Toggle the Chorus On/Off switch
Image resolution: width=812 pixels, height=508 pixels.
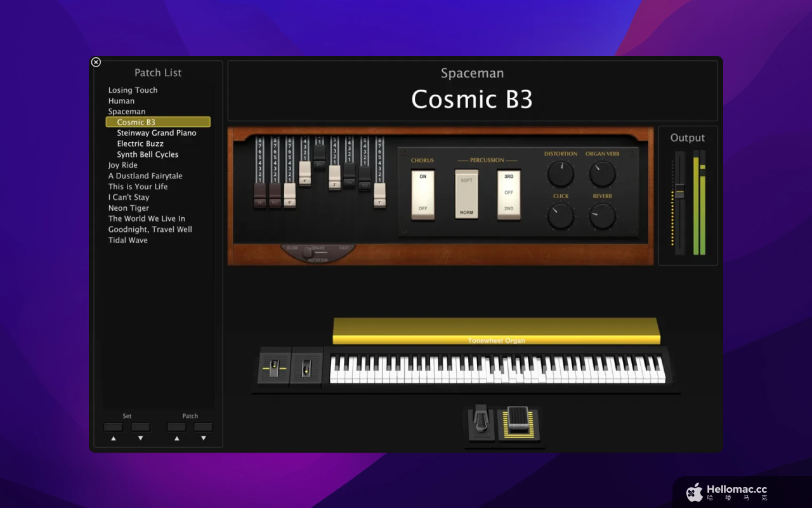pos(423,194)
